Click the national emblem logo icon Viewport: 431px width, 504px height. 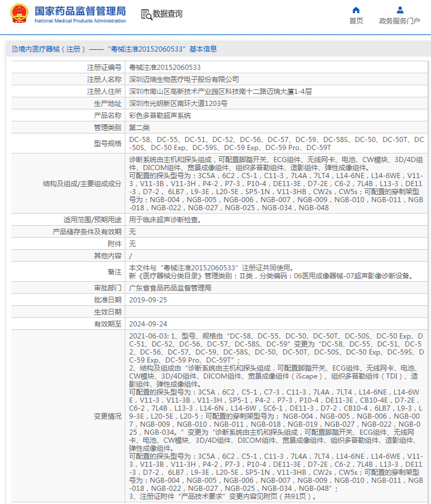coord(19,14)
